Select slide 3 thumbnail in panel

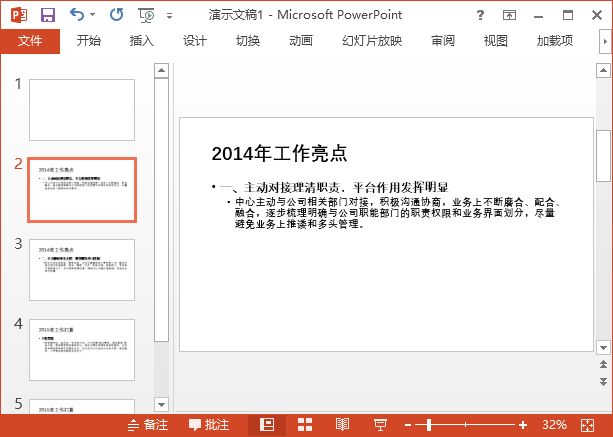click(82, 270)
